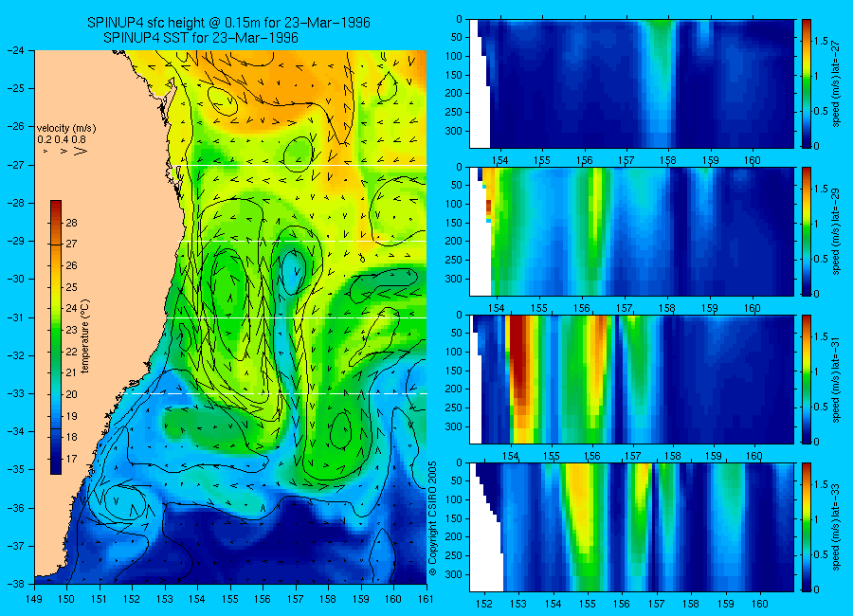Click the -31 latitude label
853x616 pixels.
click(16, 317)
